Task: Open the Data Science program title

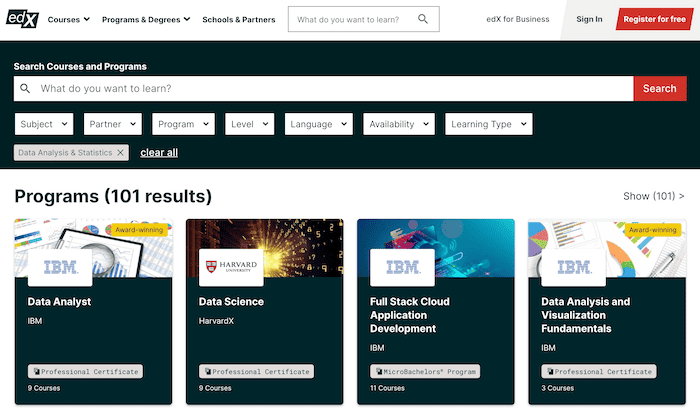Action: tap(231, 302)
